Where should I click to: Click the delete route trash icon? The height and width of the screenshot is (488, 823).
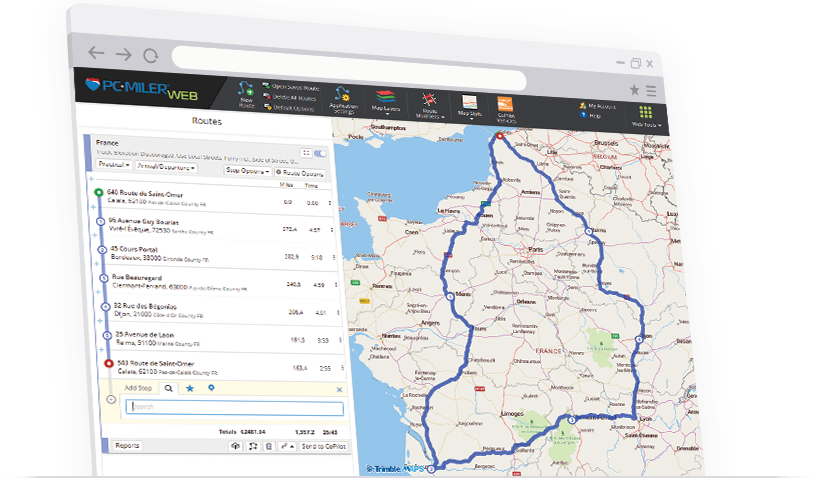269,446
